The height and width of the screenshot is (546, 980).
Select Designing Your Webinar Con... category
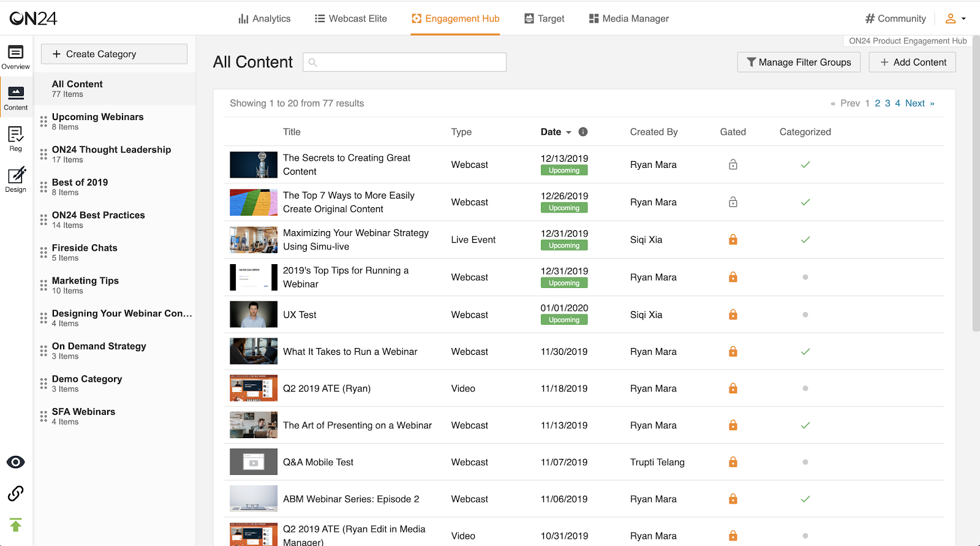pos(115,318)
